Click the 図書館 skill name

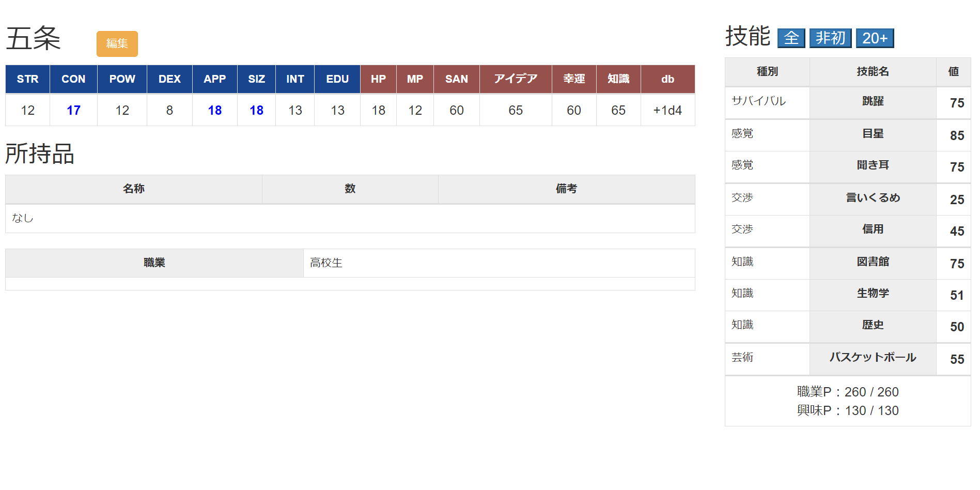873,262
